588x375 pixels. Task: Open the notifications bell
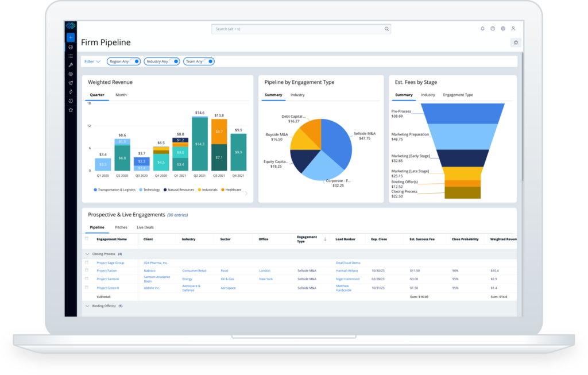tap(482, 29)
